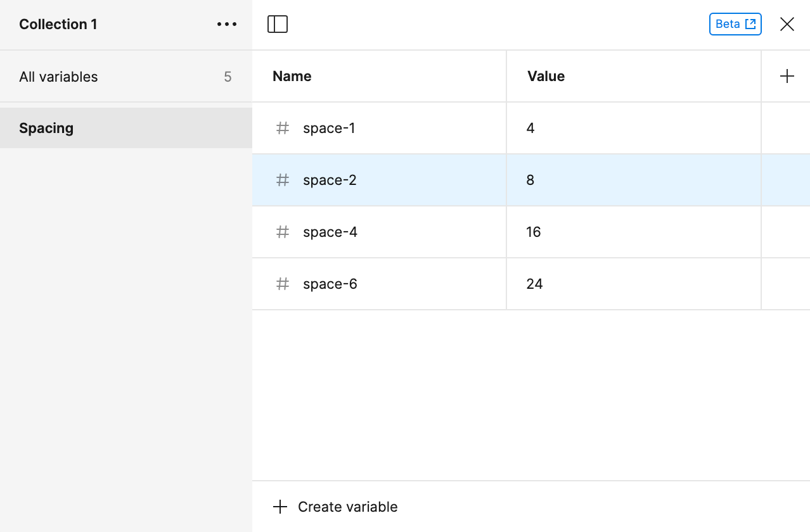
Task: Open the Collection 1 options menu
Action: click(x=226, y=24)
